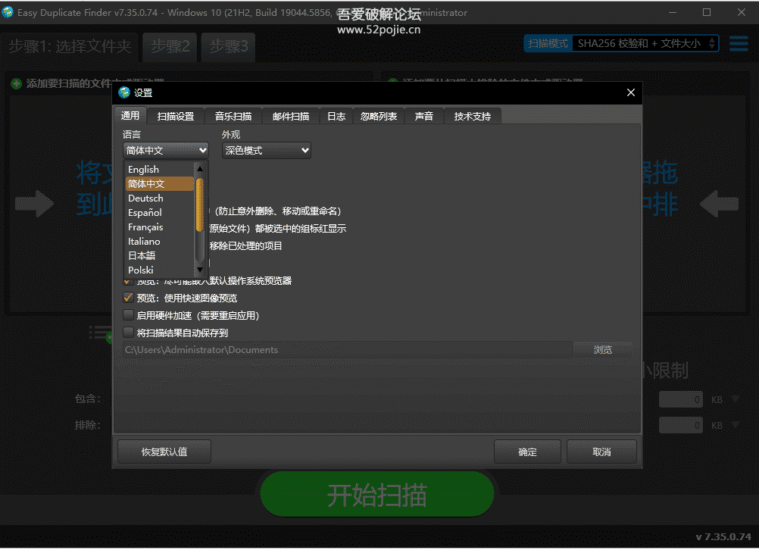
Task: Close the 设置 dialog
Action: 631,92
